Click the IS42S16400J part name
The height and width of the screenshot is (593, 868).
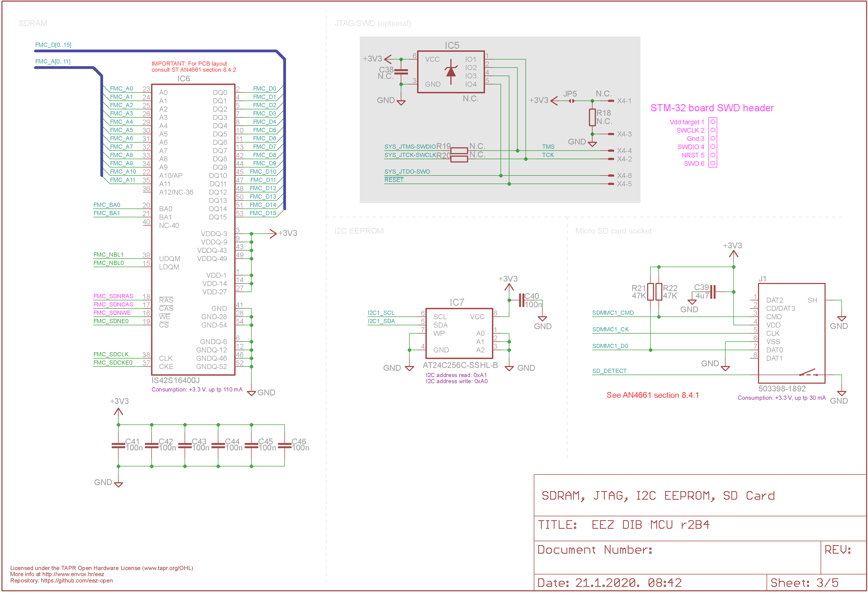[175, 380]
